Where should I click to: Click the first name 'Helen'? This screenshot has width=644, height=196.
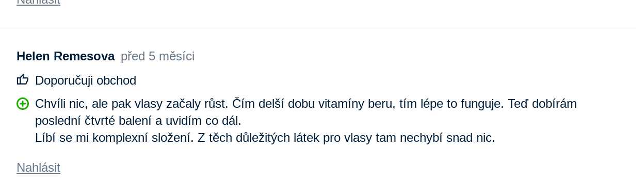(x=33, y=56)
